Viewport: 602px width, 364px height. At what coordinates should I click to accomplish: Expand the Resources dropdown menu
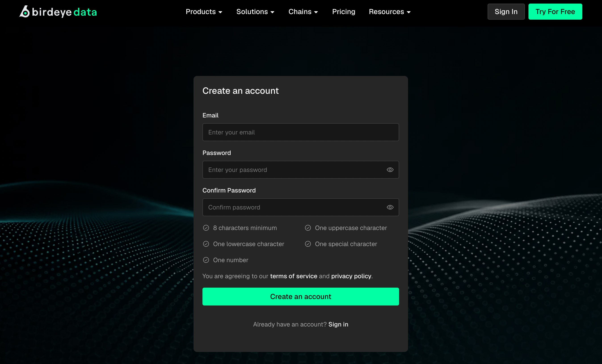pyautogui.click(x=390, y=12)
